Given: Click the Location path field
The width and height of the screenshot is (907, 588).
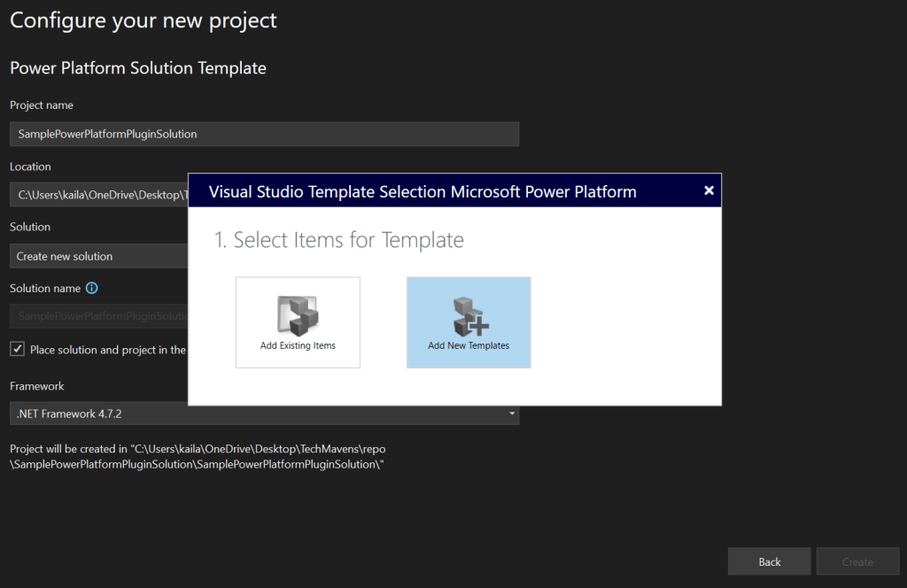Looking at the screenshot, I should tap(99, 195).
